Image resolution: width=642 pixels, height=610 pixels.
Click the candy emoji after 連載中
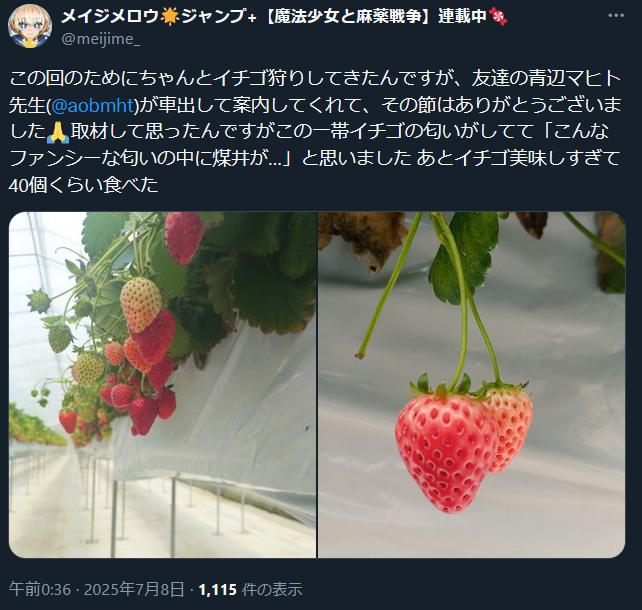coord(499,17)
